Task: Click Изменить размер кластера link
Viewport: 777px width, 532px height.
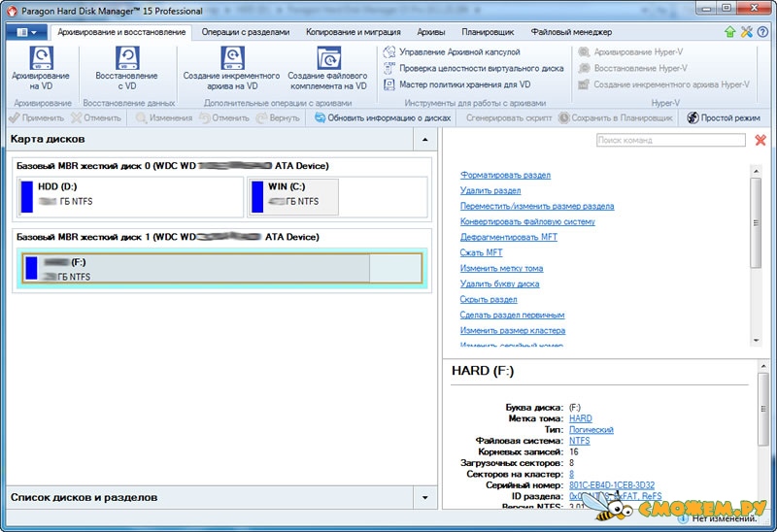Action: [513, 330]
